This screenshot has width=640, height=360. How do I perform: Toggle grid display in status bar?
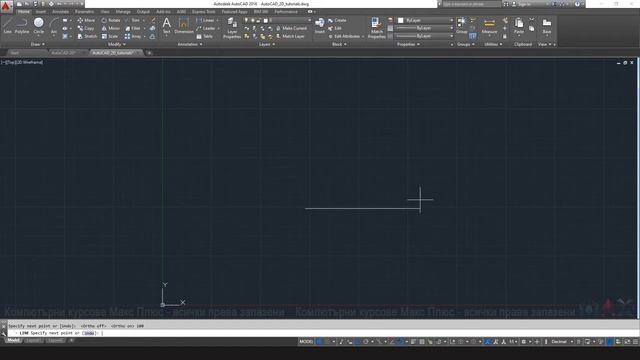[320, 342]
